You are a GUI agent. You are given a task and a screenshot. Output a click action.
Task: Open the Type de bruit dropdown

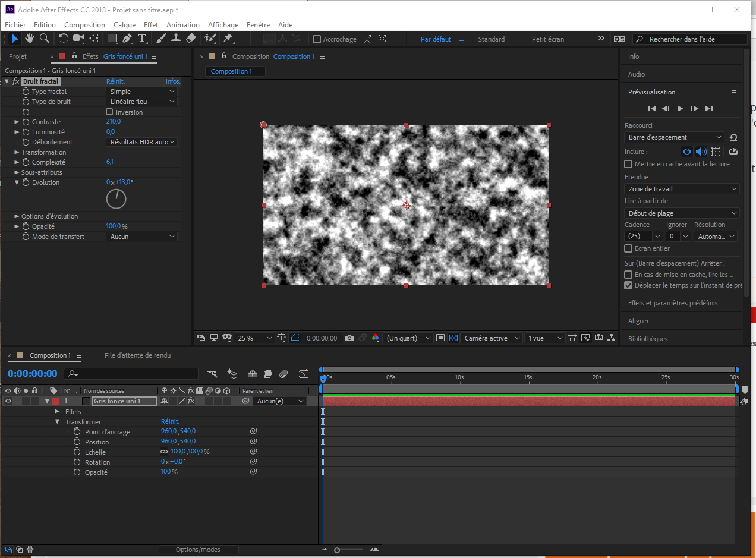click(x=141, y=102)
